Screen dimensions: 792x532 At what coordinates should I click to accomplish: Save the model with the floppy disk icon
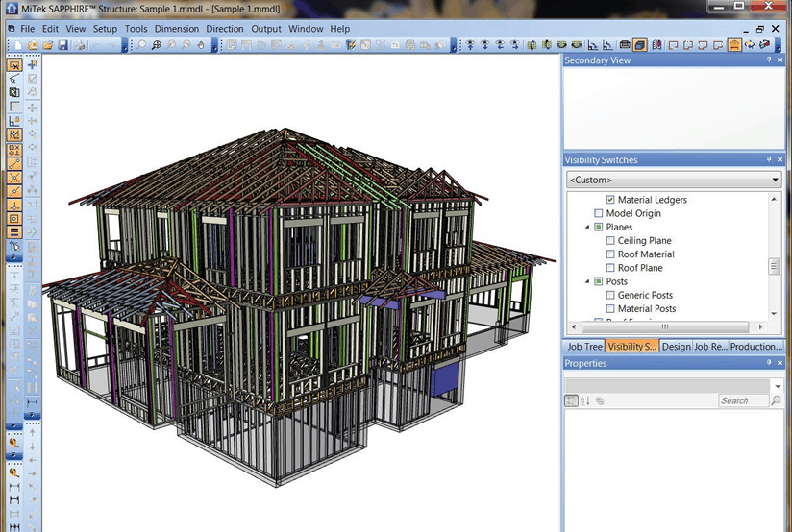click(x=62, y=45)
